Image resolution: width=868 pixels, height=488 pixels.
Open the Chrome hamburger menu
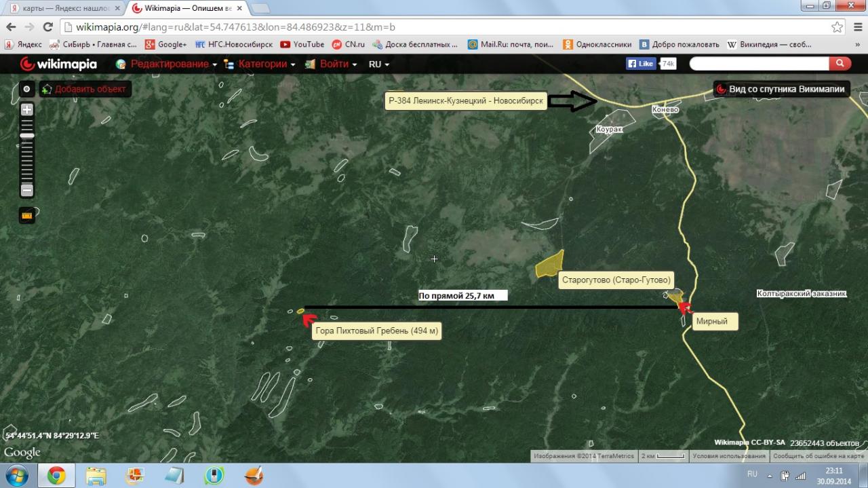[x=857, y=27]
